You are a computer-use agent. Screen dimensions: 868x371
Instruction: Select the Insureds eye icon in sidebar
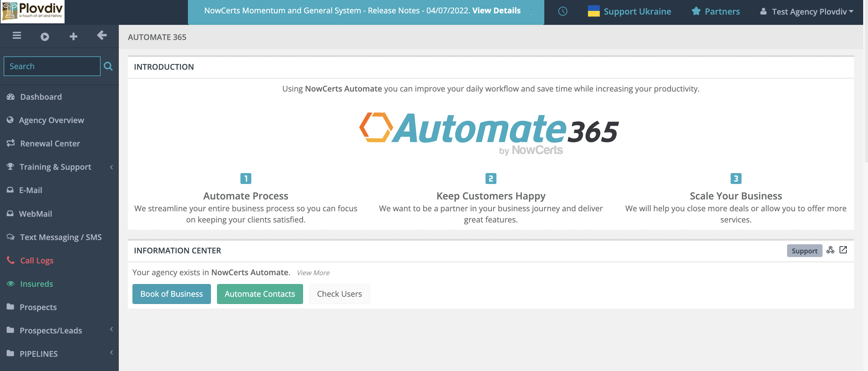(10, 284)
